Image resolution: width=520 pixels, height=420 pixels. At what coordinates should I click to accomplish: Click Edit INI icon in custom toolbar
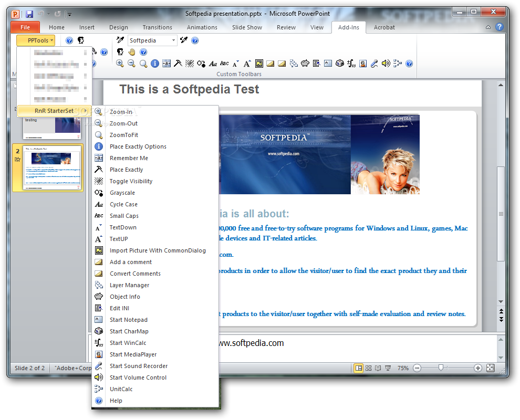tap(316, 64)
